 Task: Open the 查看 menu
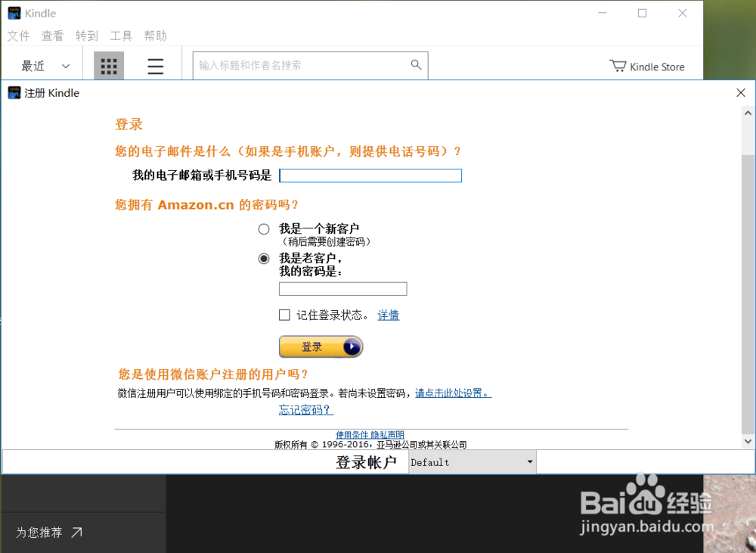(52, 36)
